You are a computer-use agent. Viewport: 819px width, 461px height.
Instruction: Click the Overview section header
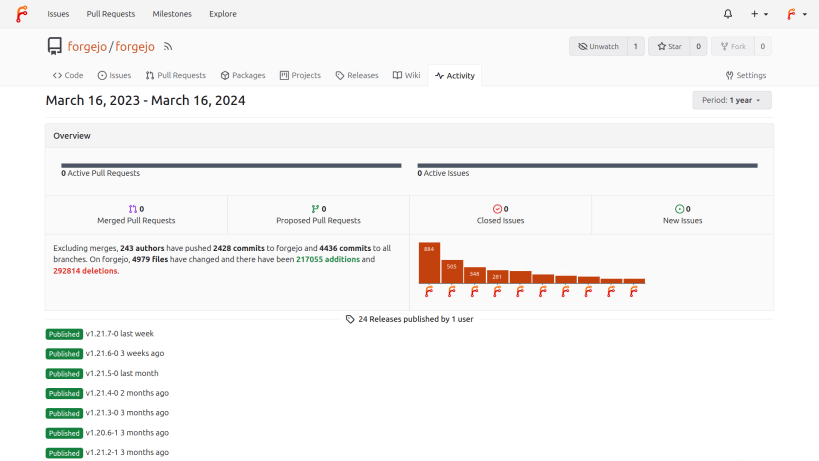(x=409, y=136)
